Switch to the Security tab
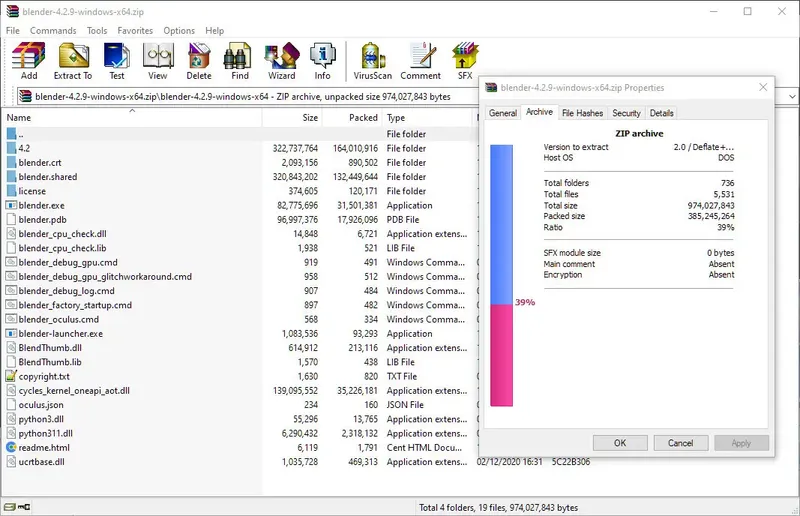 click(x=626, y=113)
